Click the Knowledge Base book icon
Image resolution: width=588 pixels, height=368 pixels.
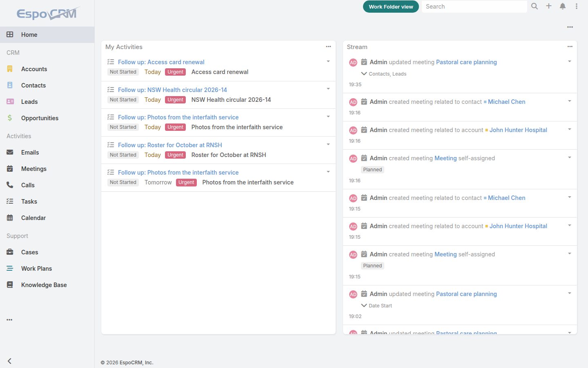point(10,285)
